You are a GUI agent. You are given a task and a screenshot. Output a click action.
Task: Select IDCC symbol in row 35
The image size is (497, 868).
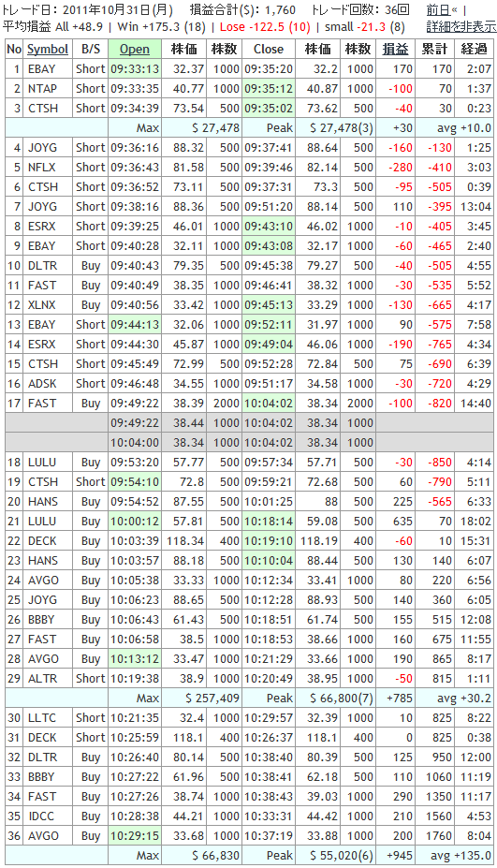point(42,816)
